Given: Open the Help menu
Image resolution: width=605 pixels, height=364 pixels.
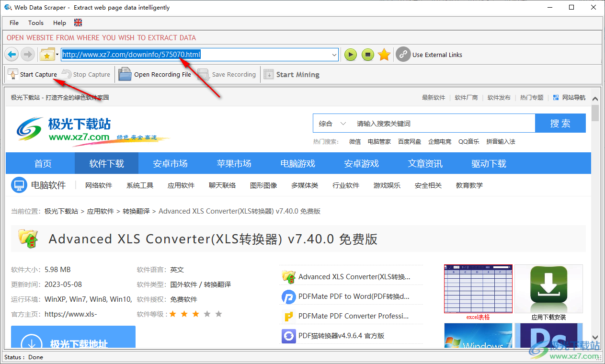Looking at the screenshot, I should click(60, 23).
